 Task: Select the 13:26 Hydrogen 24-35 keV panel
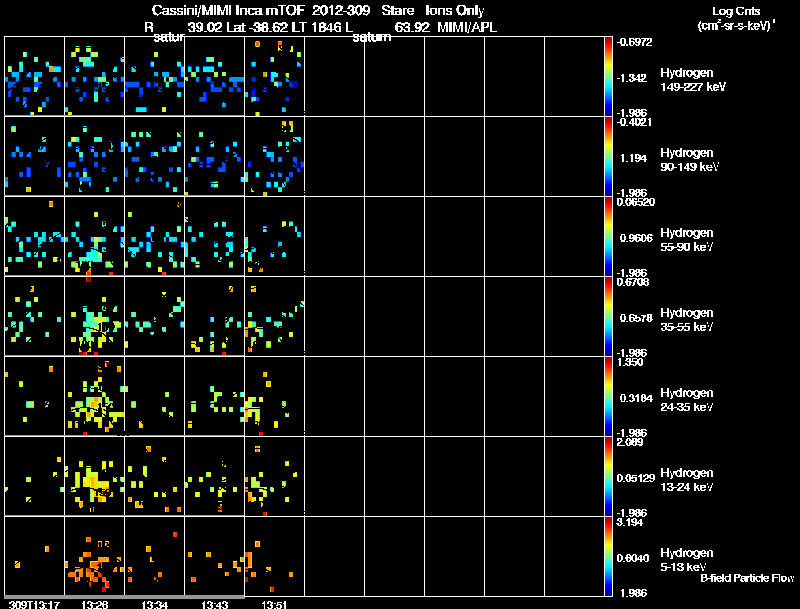[94, 396]
